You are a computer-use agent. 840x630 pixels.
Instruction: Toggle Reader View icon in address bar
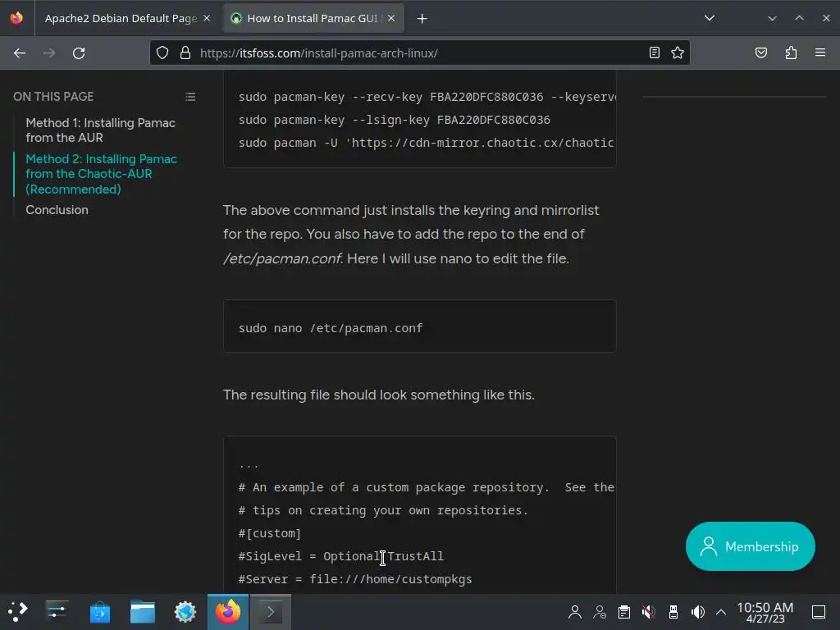[x=654, y=52]
